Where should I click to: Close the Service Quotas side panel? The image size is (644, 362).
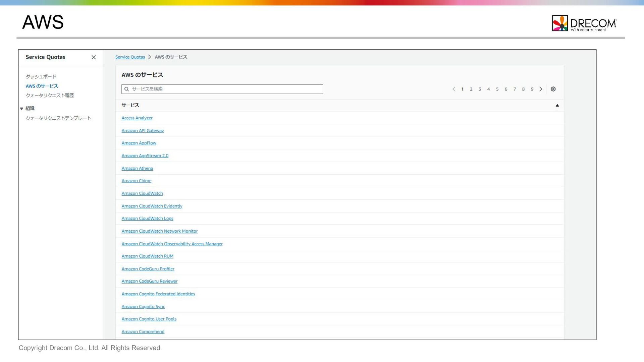[94, 57]
